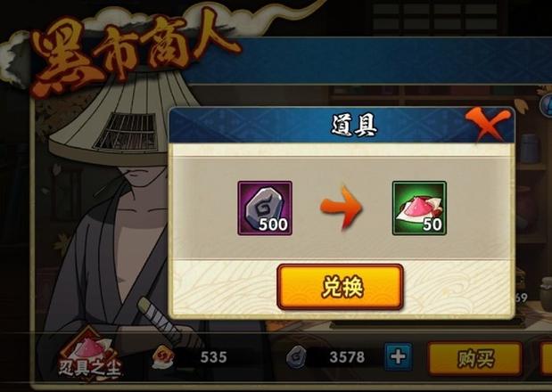Click the partial yellow button right of 购买
This screenshot has height=392, width=552.
pos(546,359)
